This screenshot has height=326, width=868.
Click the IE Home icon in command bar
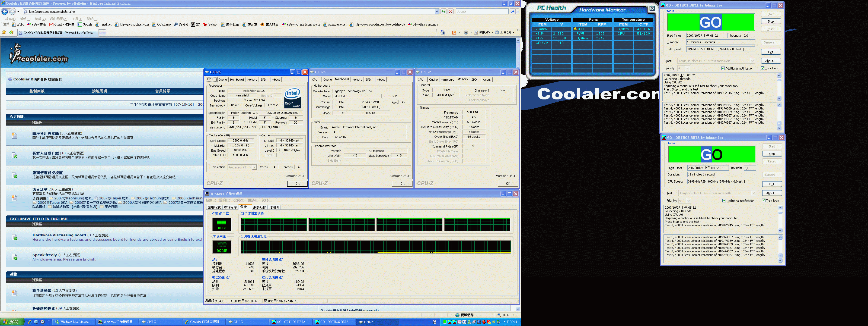coord(442,32)
